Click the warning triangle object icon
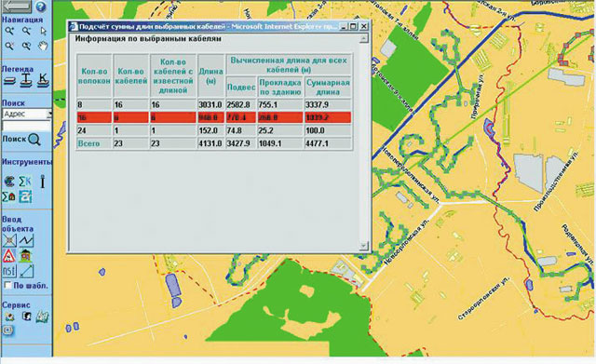Viewport: 596px width, 364px height. click(8, 256)
